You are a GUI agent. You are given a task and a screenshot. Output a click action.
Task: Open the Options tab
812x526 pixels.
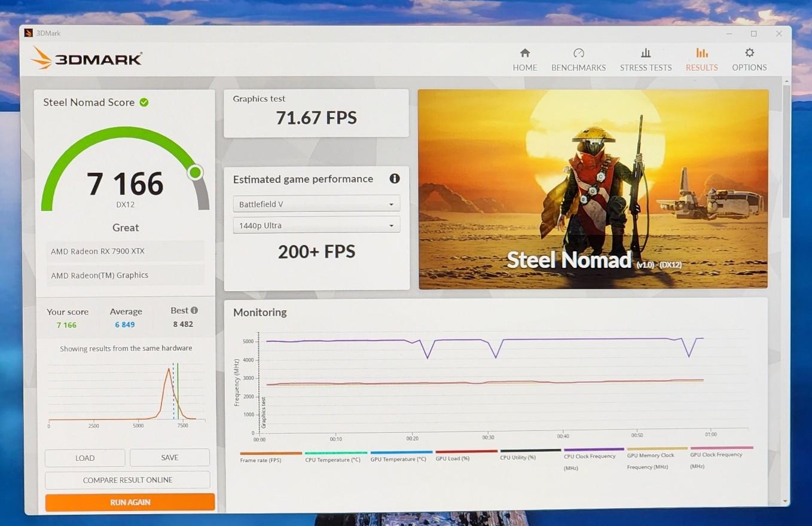pyautogui.click(x=749, y=60)
